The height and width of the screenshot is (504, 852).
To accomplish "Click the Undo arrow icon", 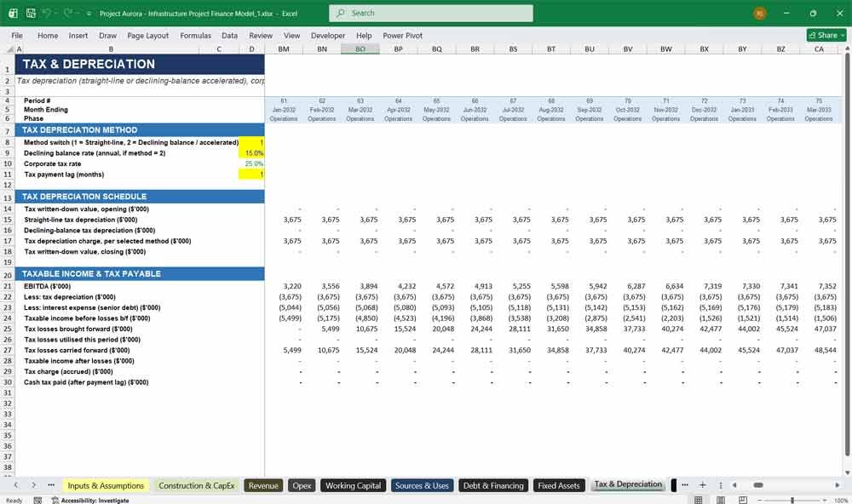I will (x=47, y=13).
